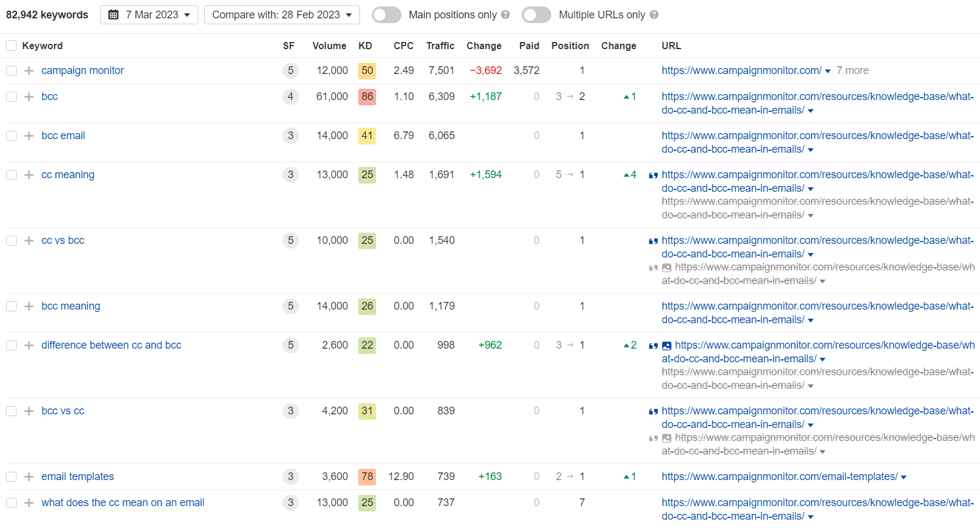Click the yellow KD 50 badge for campaign monitor

point(367,70)
